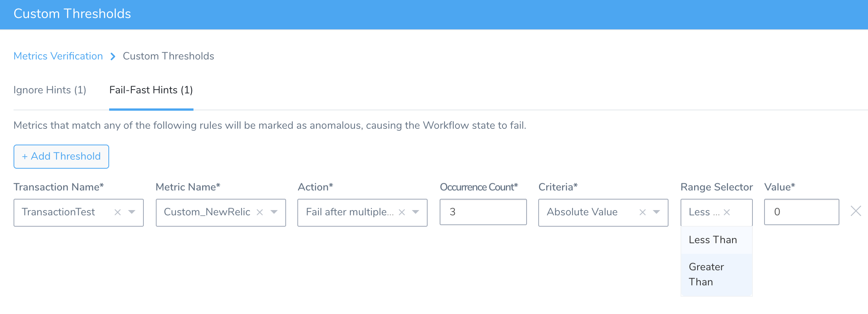Image resolution: width=868 pixels, height=314 pixels.
Task: Open the Action dropdown arrow
Action: (x=416, y=212)
